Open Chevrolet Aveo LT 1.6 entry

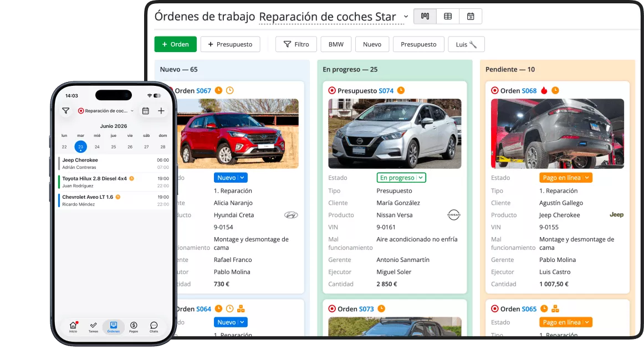click(114, 200)
